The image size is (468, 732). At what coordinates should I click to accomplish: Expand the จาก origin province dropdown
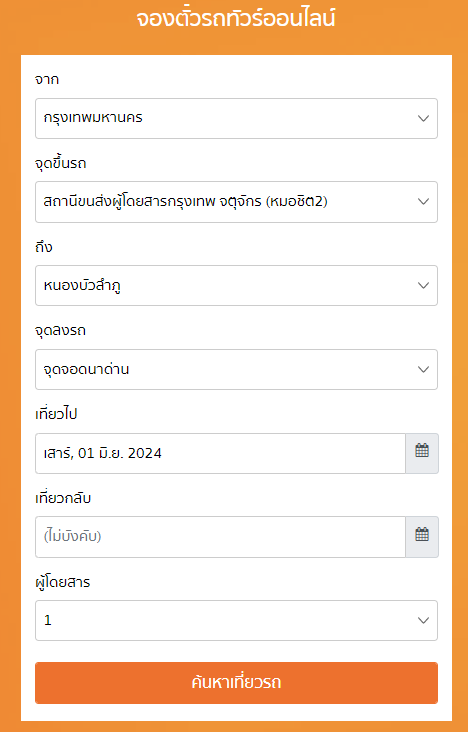[236, 118]
